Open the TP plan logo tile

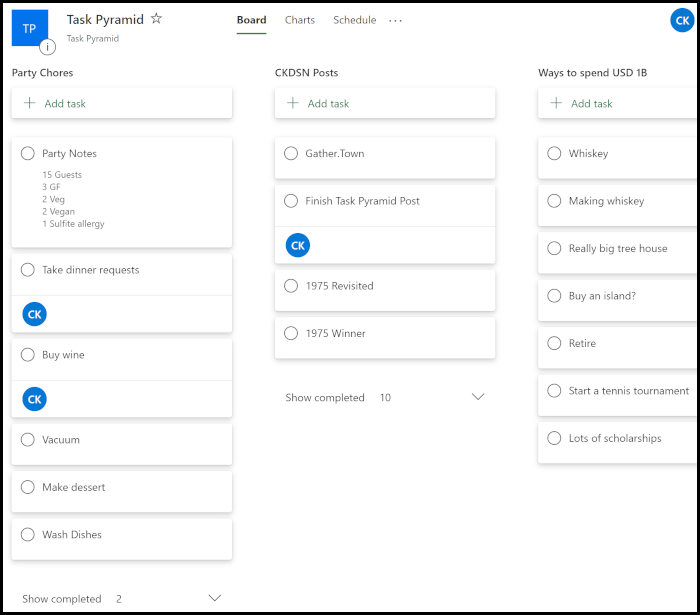pyautogui.click(x=30, y=26)
